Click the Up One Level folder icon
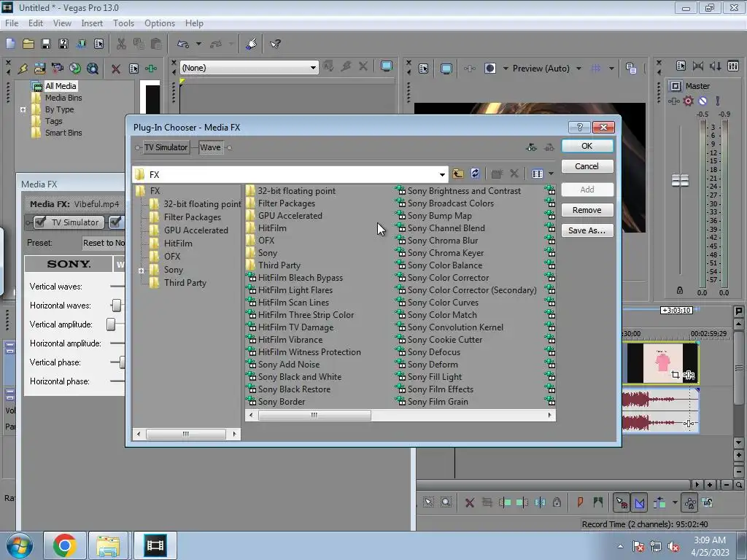 pyautogui.click(x=458, y=174)
